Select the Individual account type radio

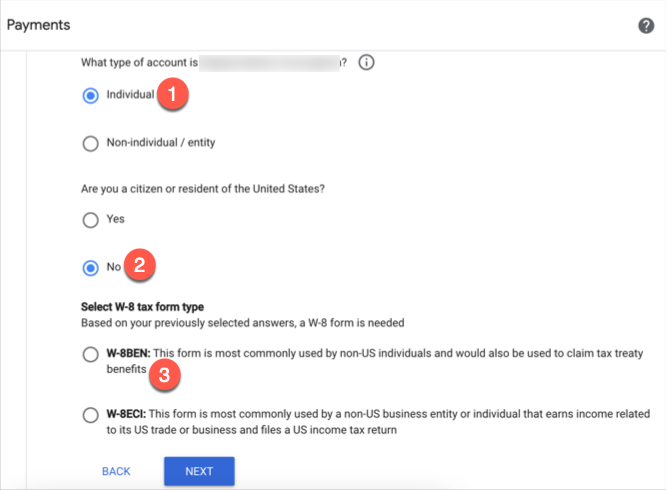[x=91, y=96]
